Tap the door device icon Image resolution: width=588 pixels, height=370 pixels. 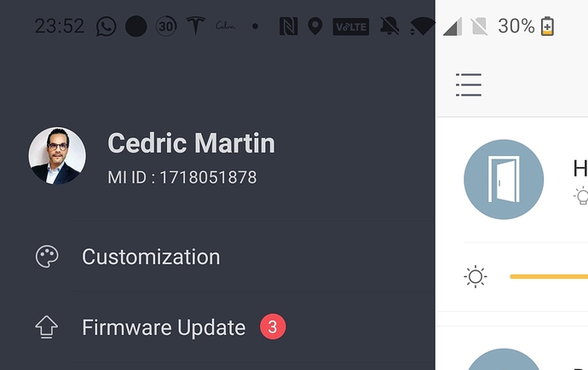coord(504,180)
